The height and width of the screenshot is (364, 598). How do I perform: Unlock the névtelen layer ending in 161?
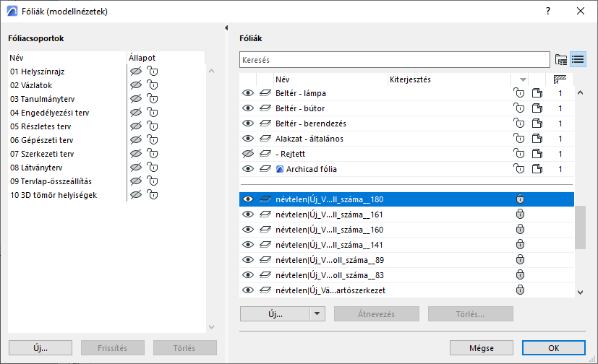click(x=518, y=214)
